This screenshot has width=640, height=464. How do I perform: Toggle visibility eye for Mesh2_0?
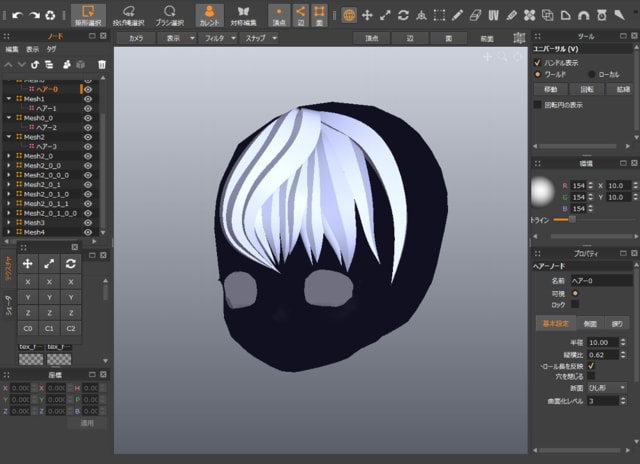(x=88, y=156)
